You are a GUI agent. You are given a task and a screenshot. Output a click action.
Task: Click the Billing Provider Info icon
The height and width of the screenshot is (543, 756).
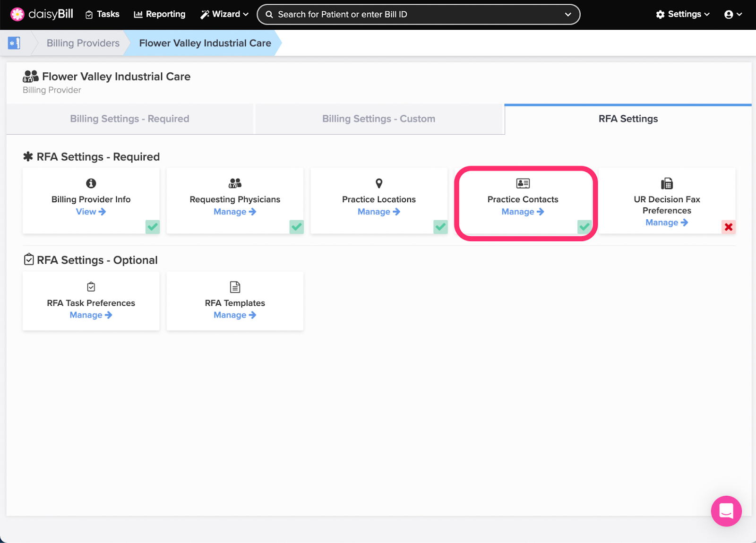[x=91, y=183]
